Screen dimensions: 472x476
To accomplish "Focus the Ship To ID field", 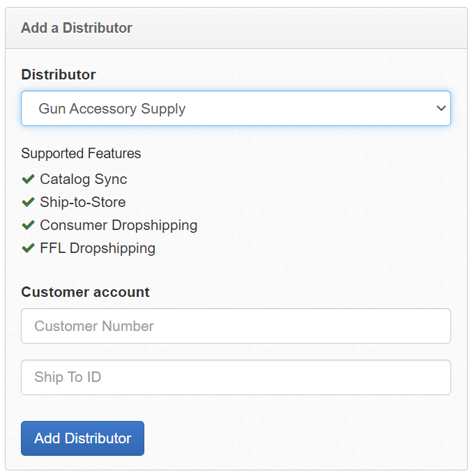I will (236, 377).
